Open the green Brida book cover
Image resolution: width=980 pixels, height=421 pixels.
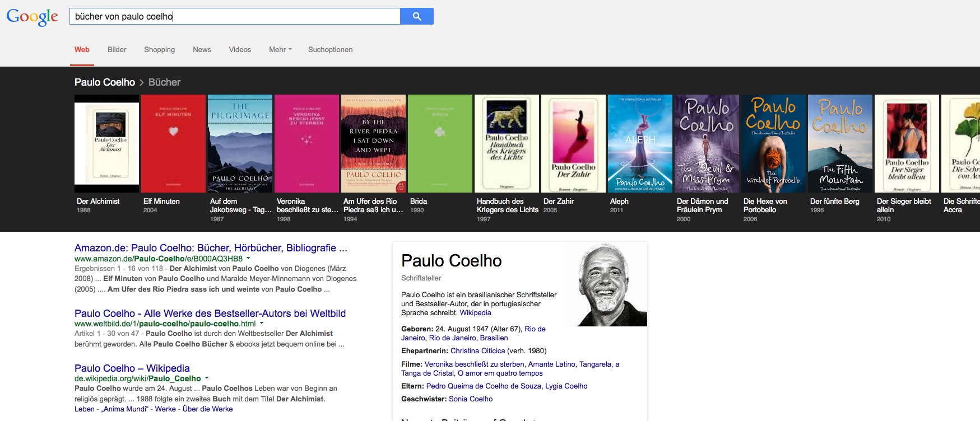pos(440,143)
